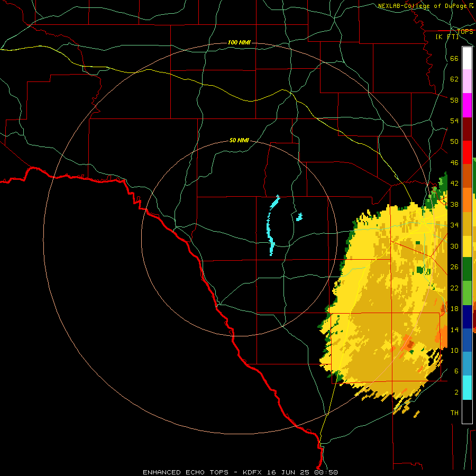Click the light pink legend swatch
Screen dimensions: 476x476
pyautogui.click(x=467, y=81)
